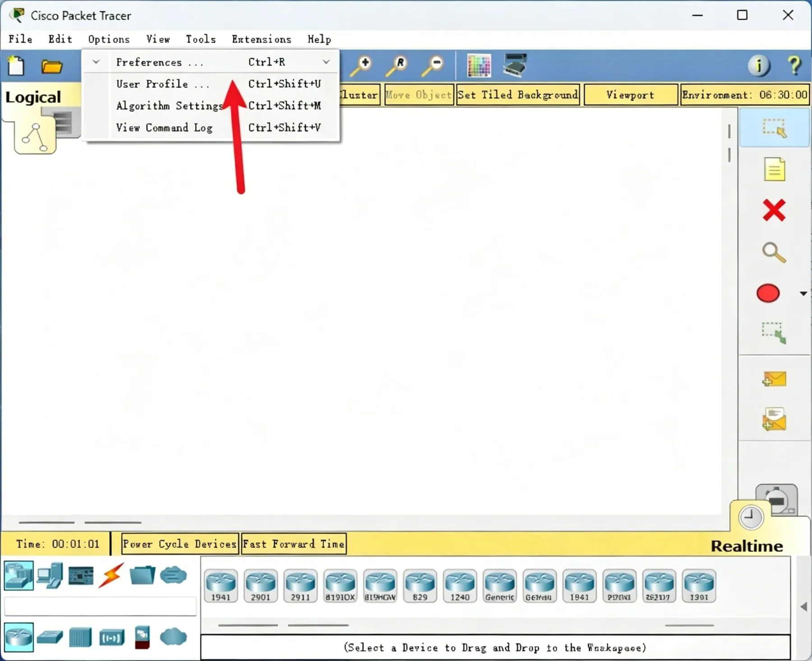This screenshot has height=661, width=812.
Task: Click chevron right of Ctrl+R shortcut
Action: [326, 62]
